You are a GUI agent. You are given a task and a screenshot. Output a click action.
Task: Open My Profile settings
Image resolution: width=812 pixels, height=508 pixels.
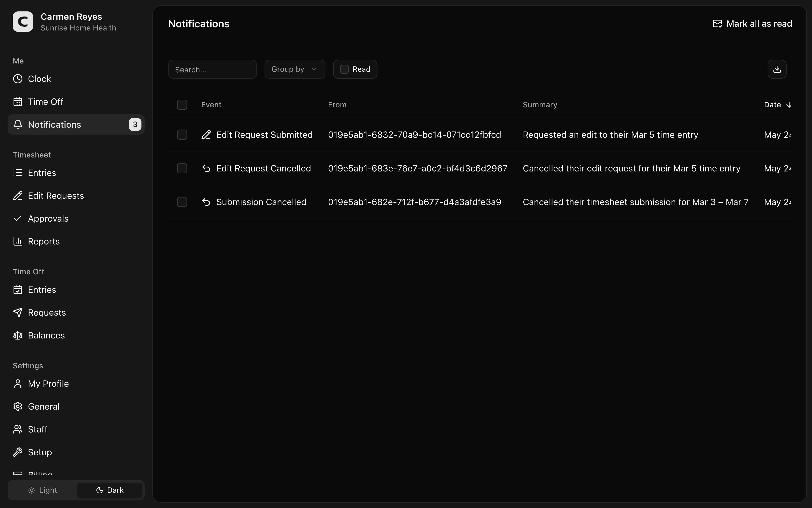[x=76, y=384]
